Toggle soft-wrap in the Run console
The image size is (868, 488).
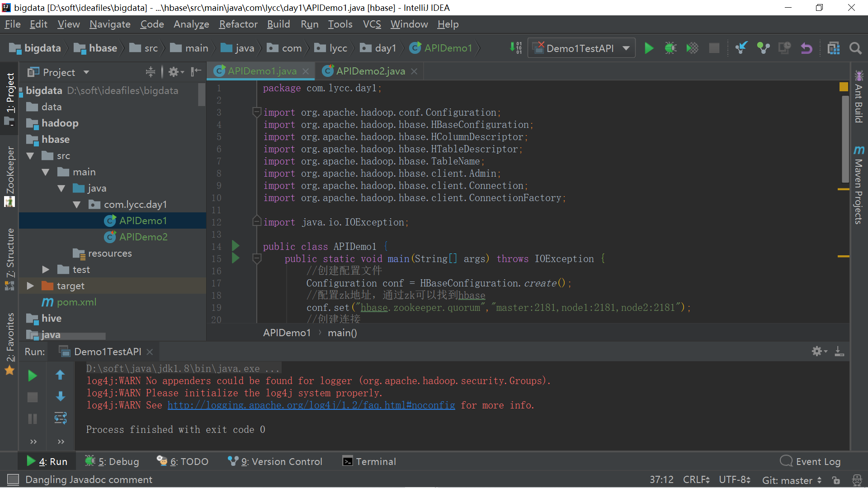(x=61, y=418)
